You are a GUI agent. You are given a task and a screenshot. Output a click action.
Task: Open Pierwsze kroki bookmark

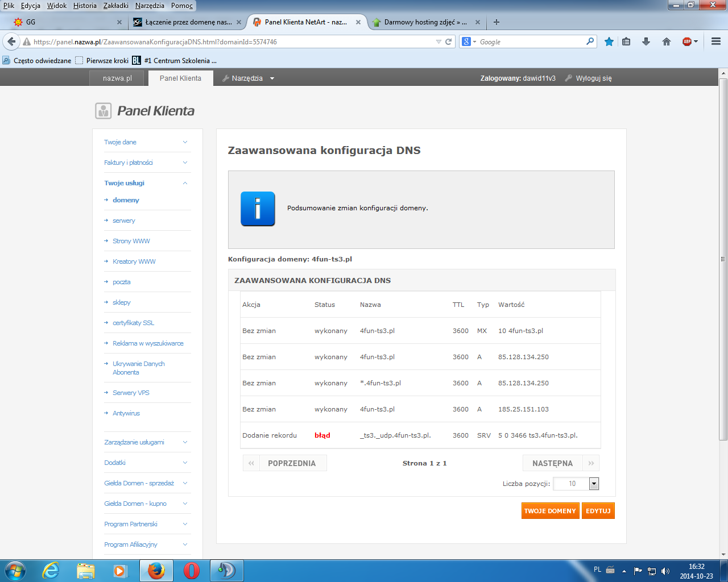[x=102, y=60]
